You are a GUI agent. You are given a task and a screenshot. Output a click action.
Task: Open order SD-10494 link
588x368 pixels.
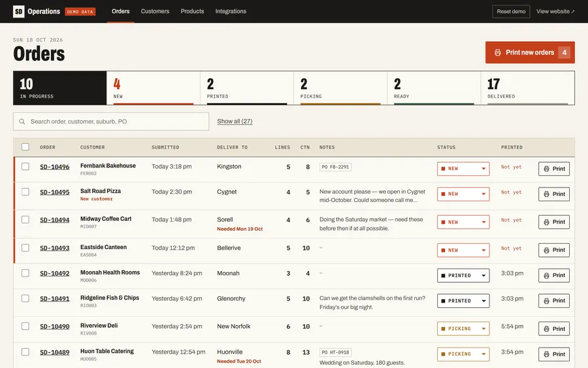(55, 220)
